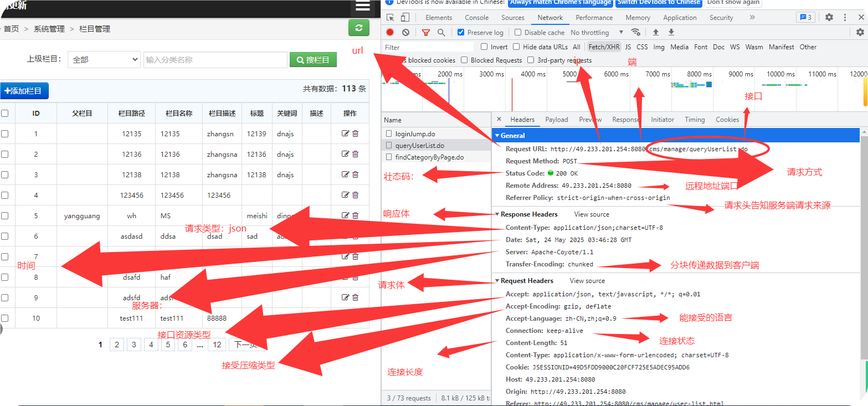
Task: Click the red record network log button
Action: pos(390,33)
